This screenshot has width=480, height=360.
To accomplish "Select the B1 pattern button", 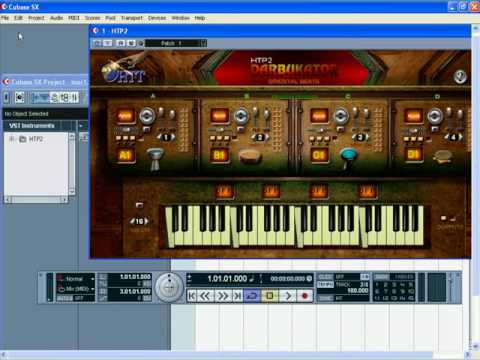I will (219, 155).
